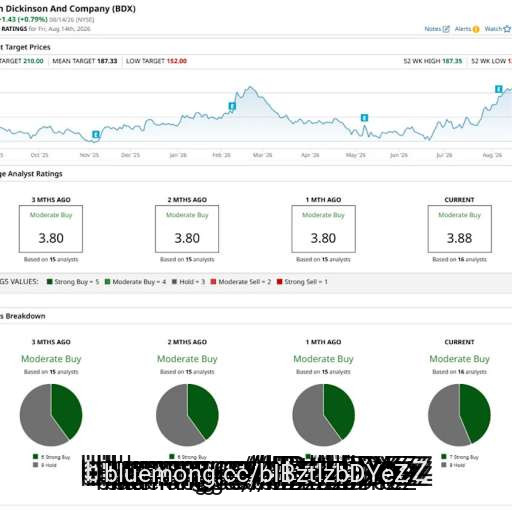The height and width of the screenshot is (512, 512).
Task: Click the CURRENT rating box 3.88
Action: [460, 229]
